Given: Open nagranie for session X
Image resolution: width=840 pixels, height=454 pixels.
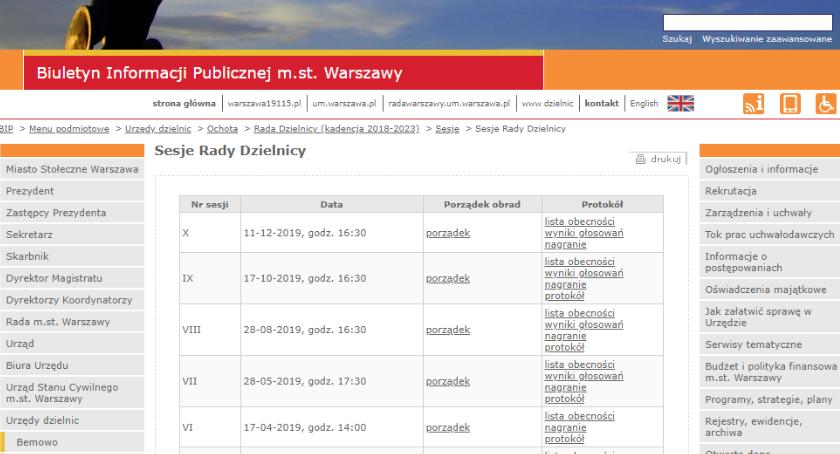Looking at the screenshot, I should pos(565,244).
